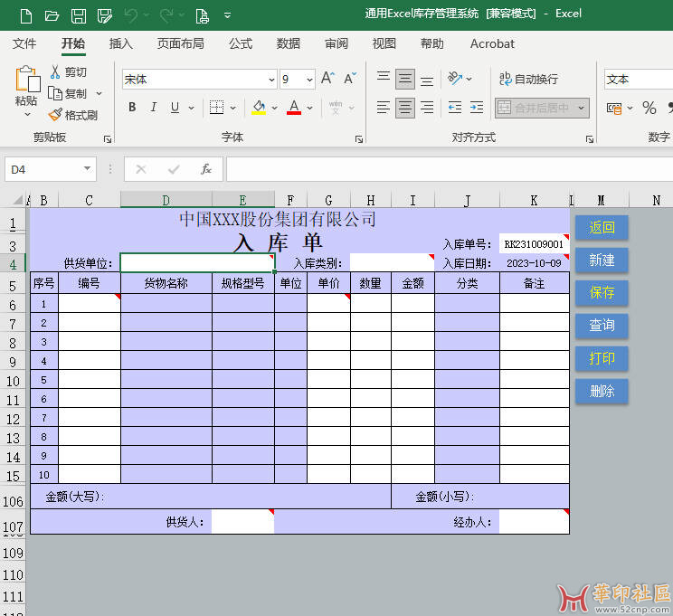
Task: Open the underline style dropdown arrow
Action: coord(192,108)
